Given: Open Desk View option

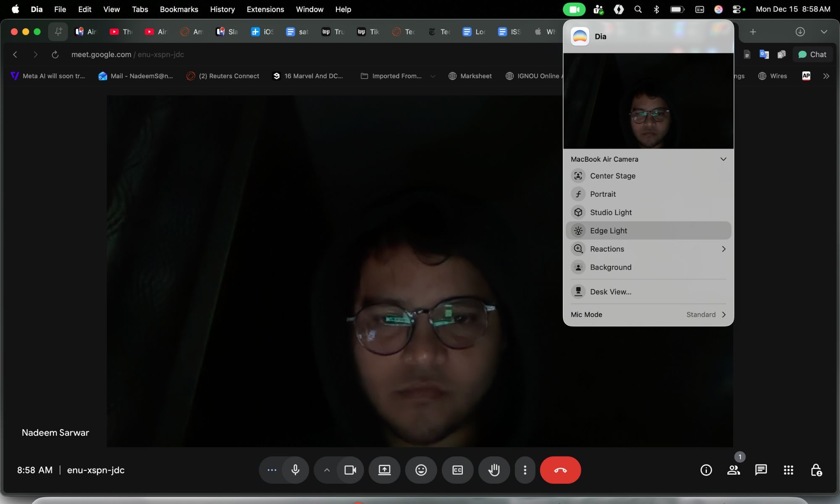Looking at the screenshot, I should (610, 292).
